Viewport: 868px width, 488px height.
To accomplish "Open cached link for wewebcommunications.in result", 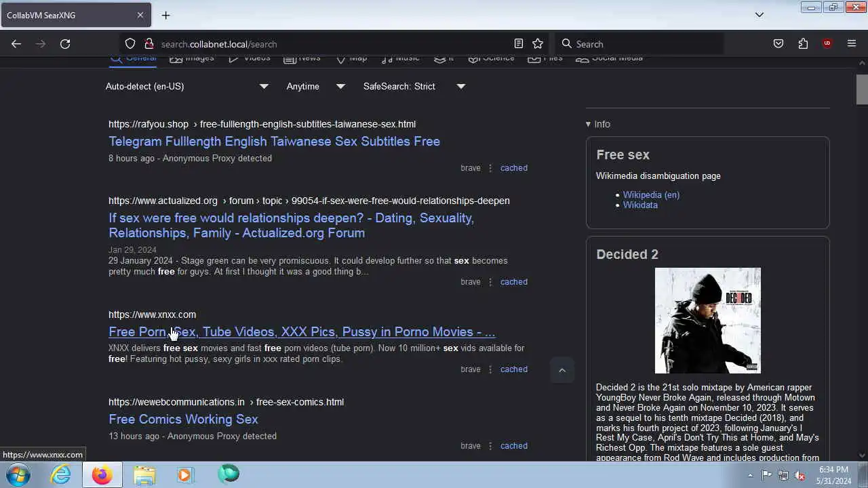I will pos(514,446).
